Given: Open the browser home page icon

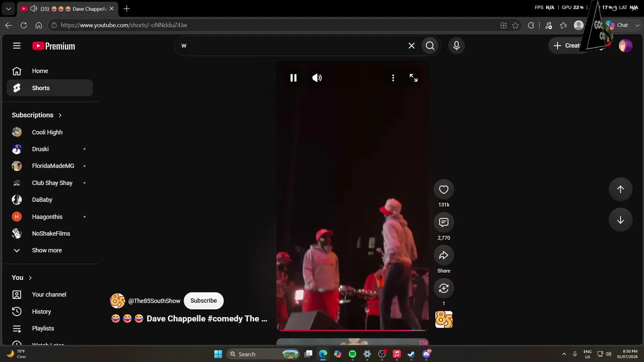Looking at the screenshot, I should [x=39, y=25].
